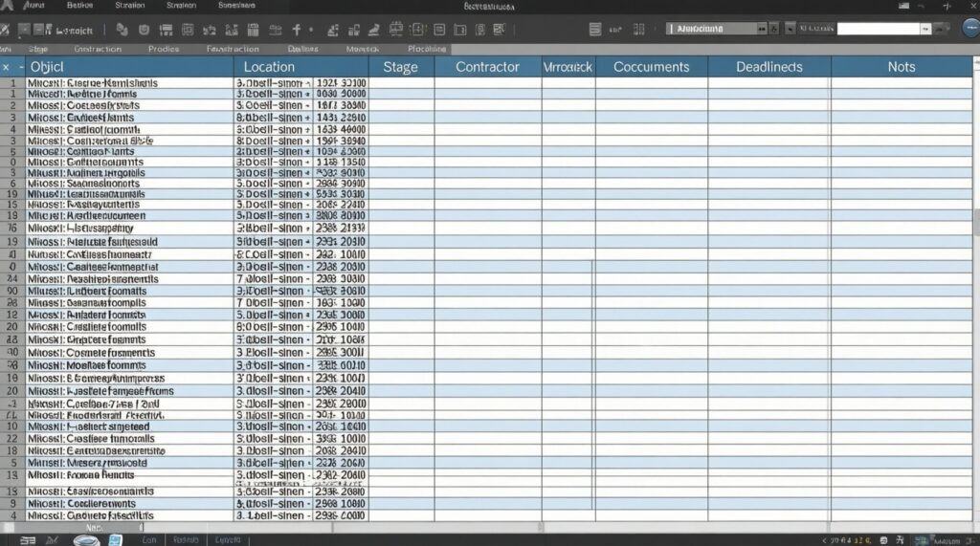Click the shield icon in the toolbar

pyautogui.click(x=145, y=30)
